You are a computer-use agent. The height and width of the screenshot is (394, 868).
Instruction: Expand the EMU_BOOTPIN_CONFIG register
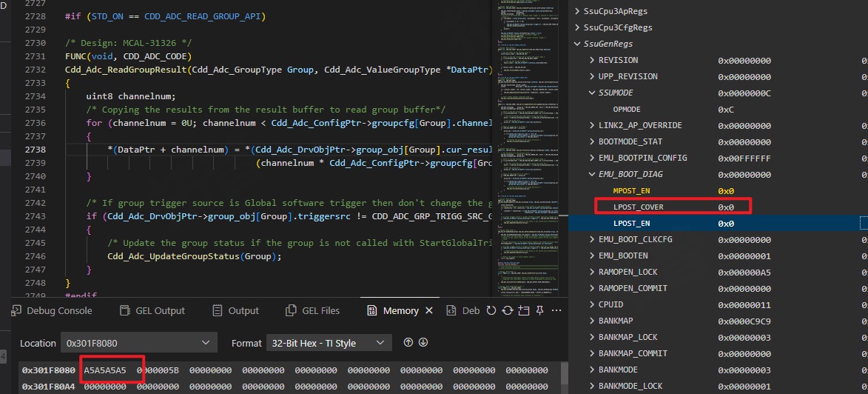click(x=592, y=158)
